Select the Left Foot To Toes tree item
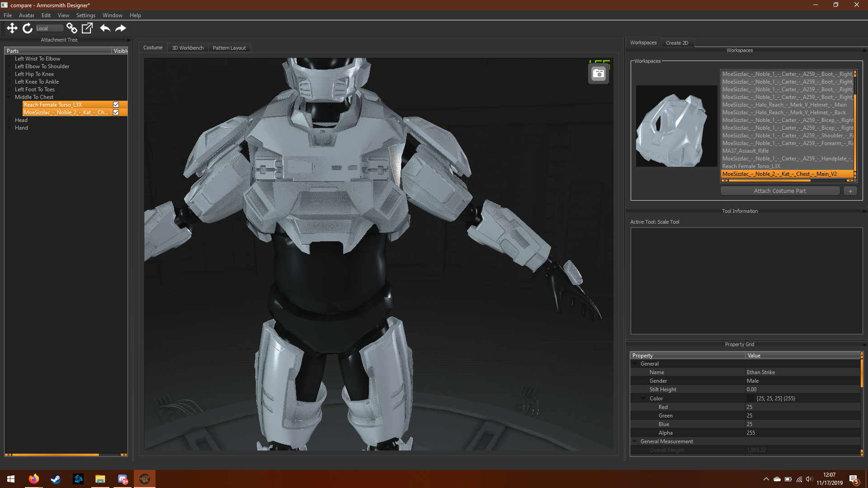The image size is (868, 488). point(34,89)
